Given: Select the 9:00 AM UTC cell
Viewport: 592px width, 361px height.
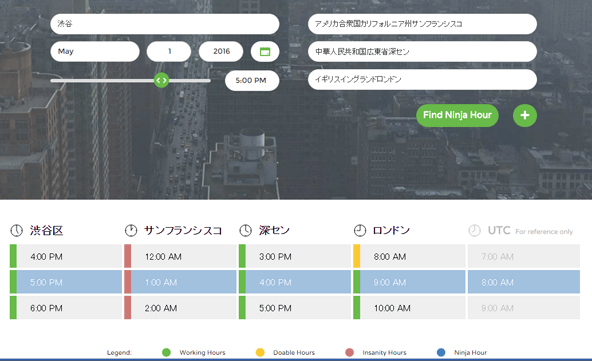Looking at the screenshot, I should pyautogui.click(x=524, y=308).
